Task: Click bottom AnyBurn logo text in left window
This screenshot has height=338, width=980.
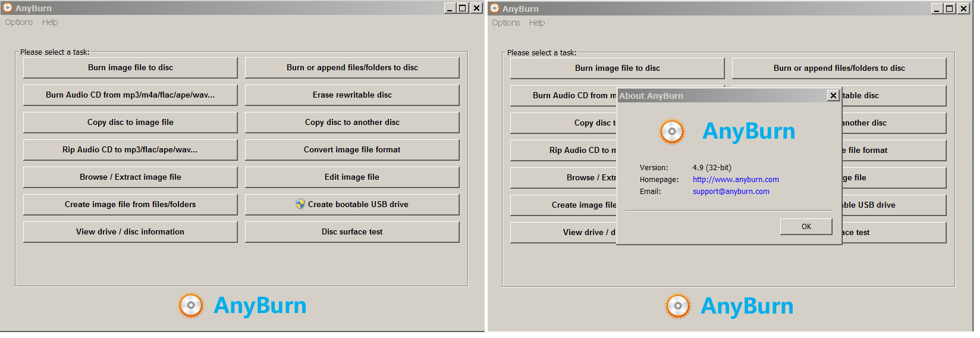Action: point(260,305)
